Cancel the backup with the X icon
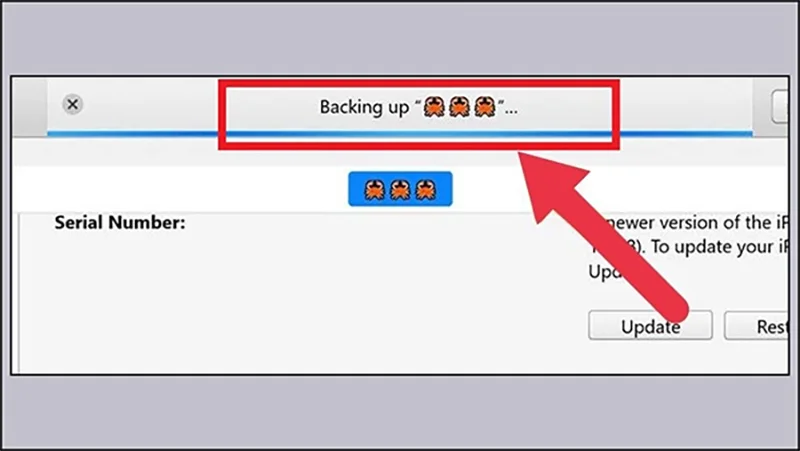This screenshot has height=451, width=800. (72, 104)
